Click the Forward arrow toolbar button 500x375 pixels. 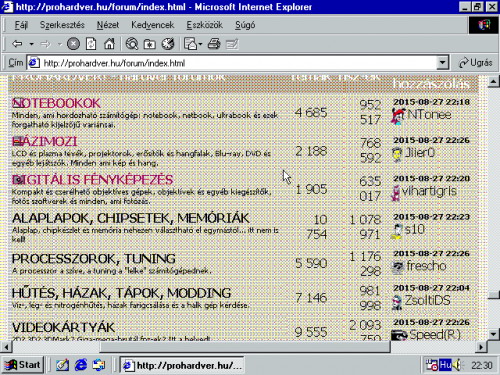[45, 44]
